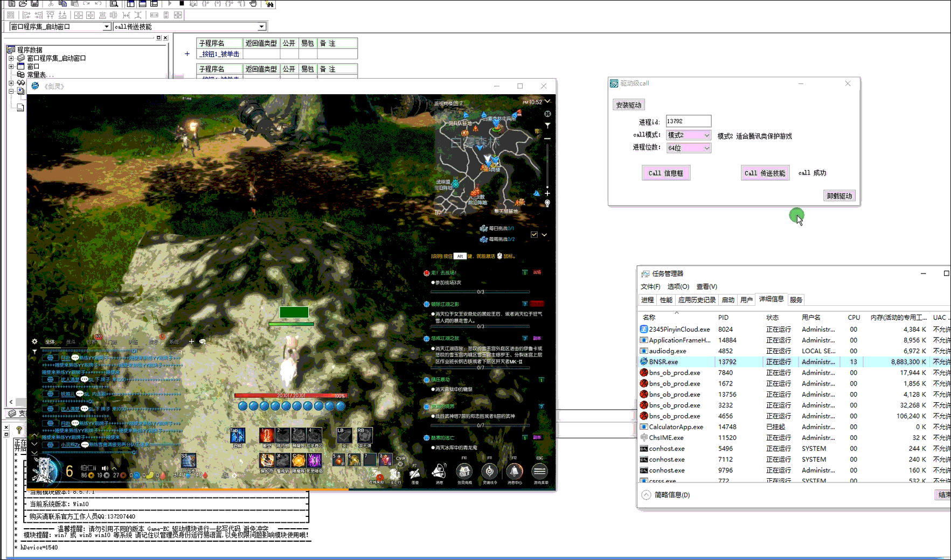The image size is (951, 560).
Task: Open the F10 shop icon in the game
Action: pos(464,472)
